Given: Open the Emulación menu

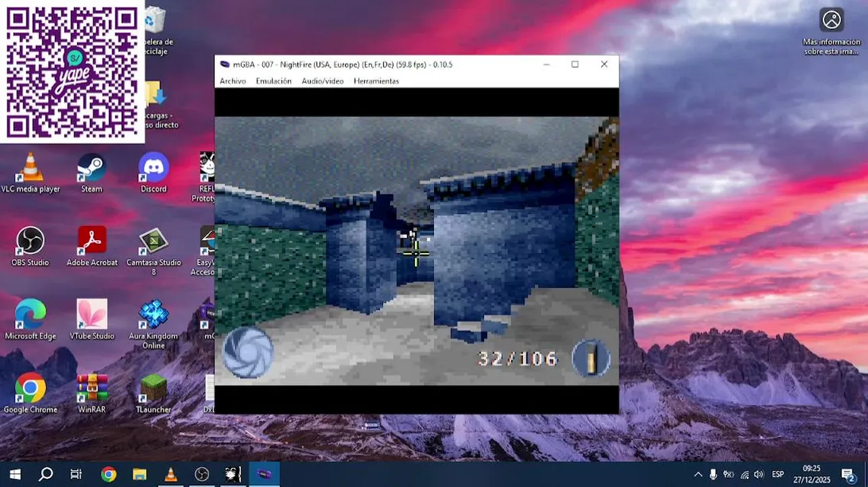Looking at the screenshot, I should click(273, 81).
